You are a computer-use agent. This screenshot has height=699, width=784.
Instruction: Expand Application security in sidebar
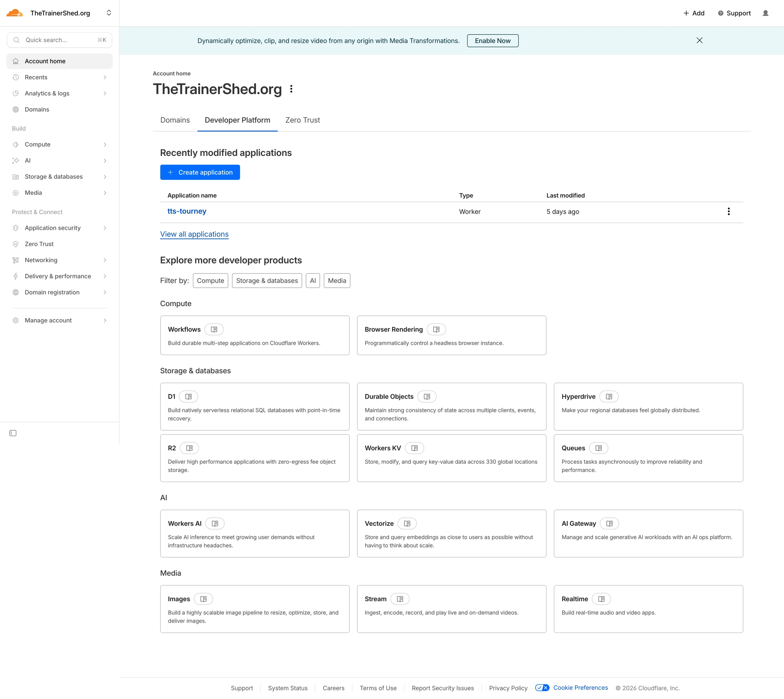[x=59, y=228]
